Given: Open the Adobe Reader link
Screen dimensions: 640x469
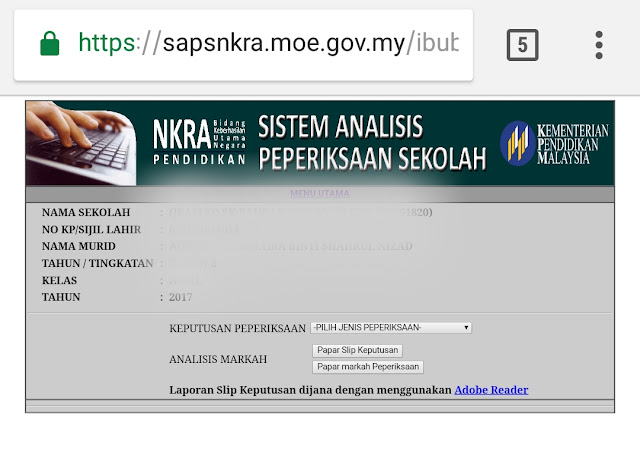Looking at the screenshot, I should pyautogui.click(x=491, y=390).
